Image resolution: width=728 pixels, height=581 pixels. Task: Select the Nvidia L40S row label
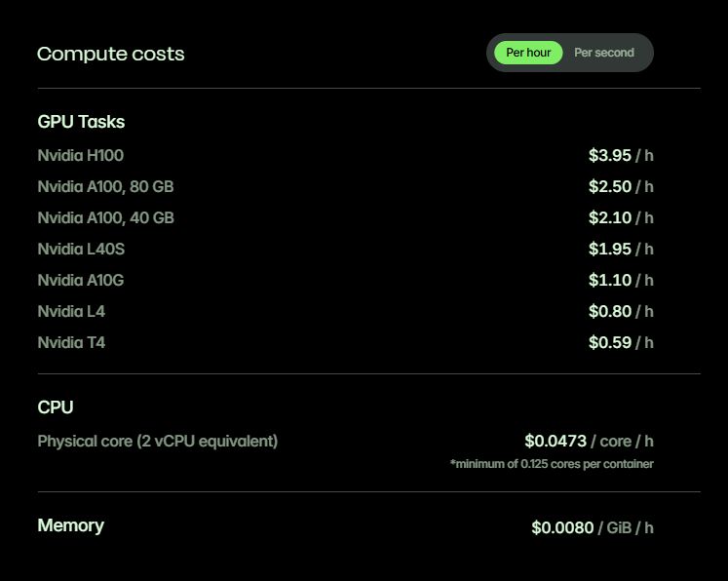tap(81, 249)
